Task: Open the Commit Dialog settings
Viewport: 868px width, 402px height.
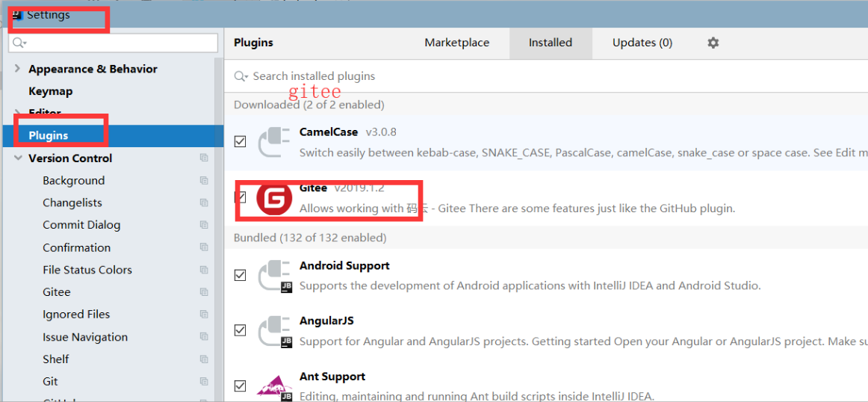Action: click(x=81, y=225)
